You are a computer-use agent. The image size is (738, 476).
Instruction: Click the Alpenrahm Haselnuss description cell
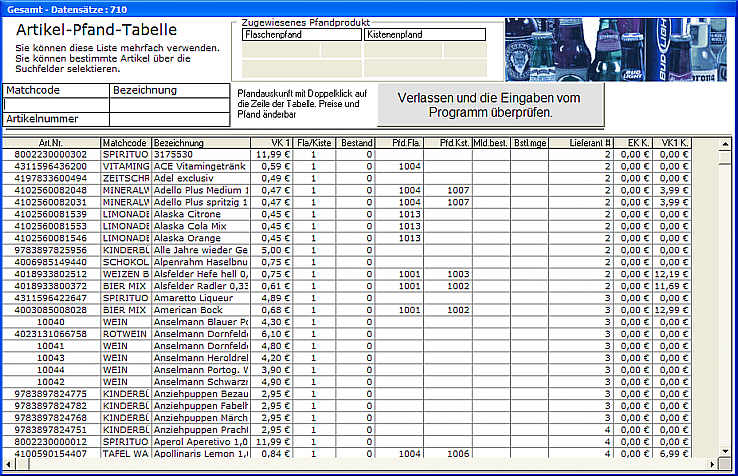pos(201,262)
